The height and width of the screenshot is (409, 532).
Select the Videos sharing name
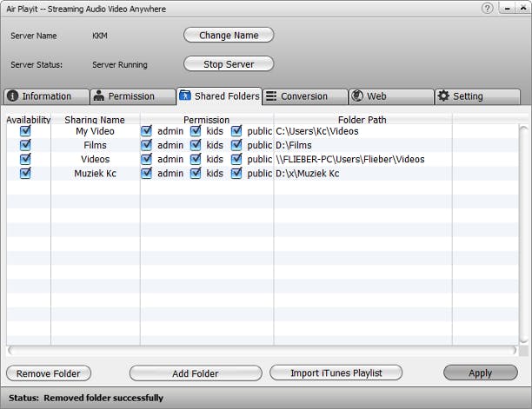coord(95,159)
